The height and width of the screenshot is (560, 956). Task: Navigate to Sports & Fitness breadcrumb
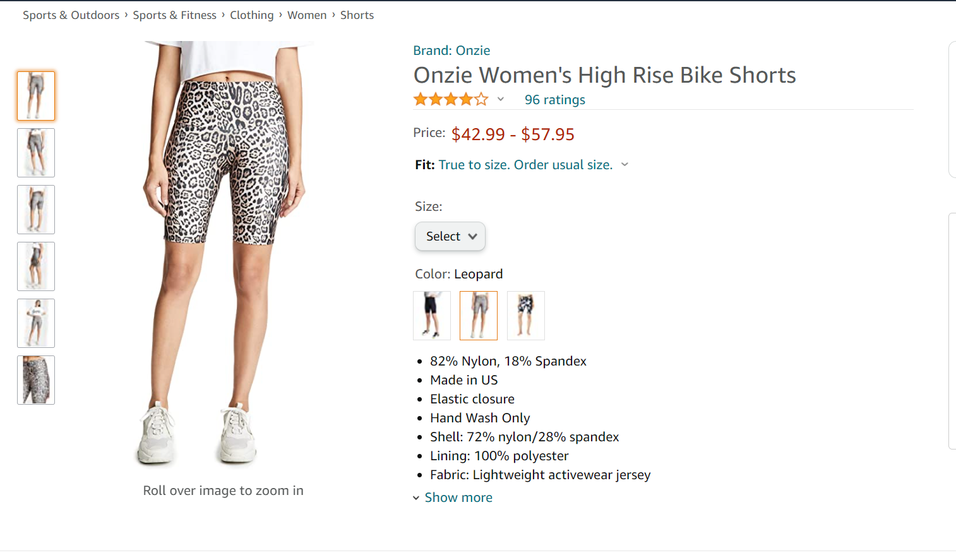174,15
